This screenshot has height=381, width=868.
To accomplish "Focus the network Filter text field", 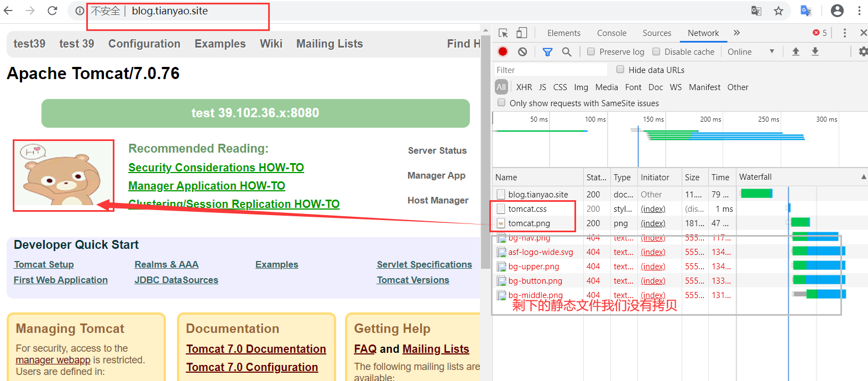I will coord(551,70).
